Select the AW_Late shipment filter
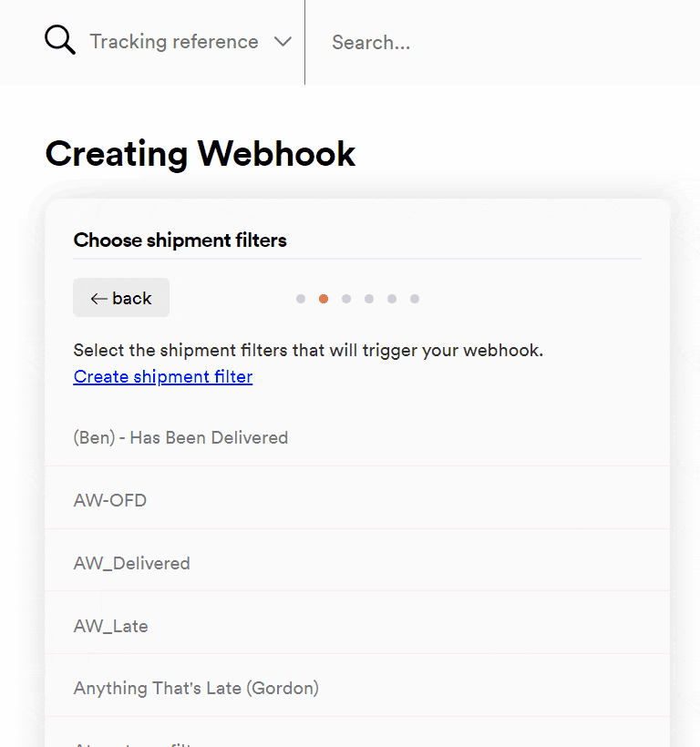Viewport: 700px width, 747px height. (110, 625)
